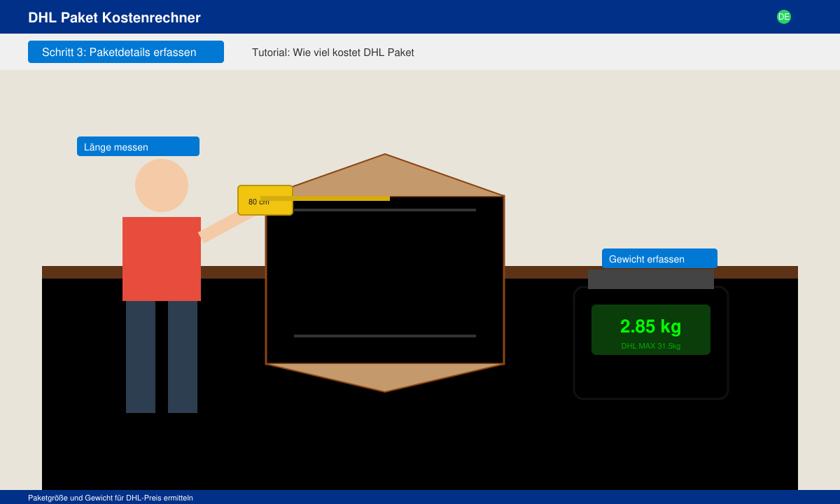Click the 'DHL MAX 31.5kg' text

[651, 346]
